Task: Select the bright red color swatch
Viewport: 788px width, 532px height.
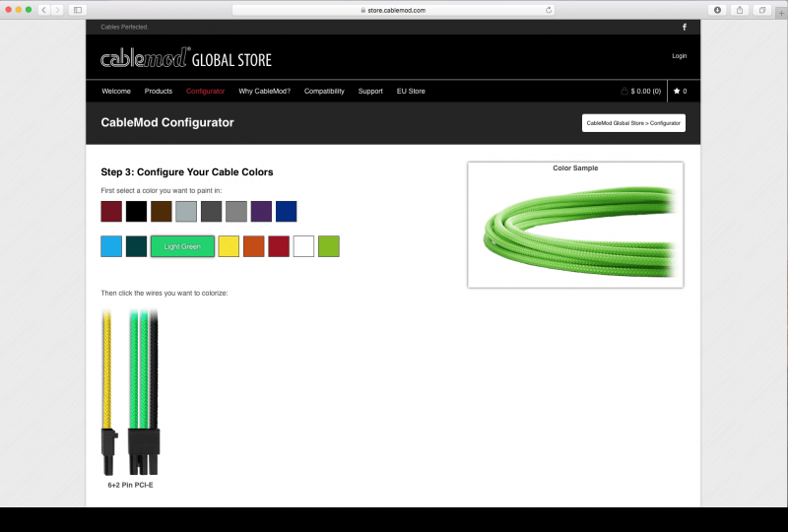Action: click(x=279, y=246)
